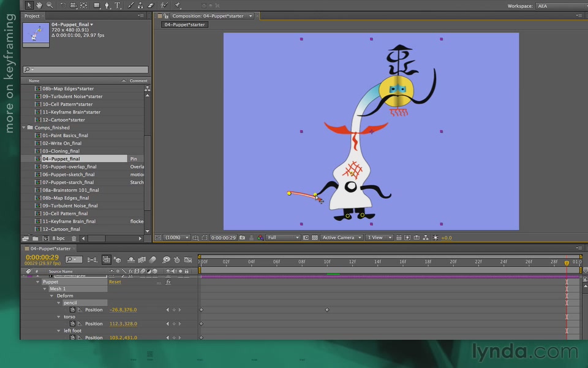Go to previous keyframe for pencil Position
Viewport: 588px width, 368px height.
coord(167,310)
